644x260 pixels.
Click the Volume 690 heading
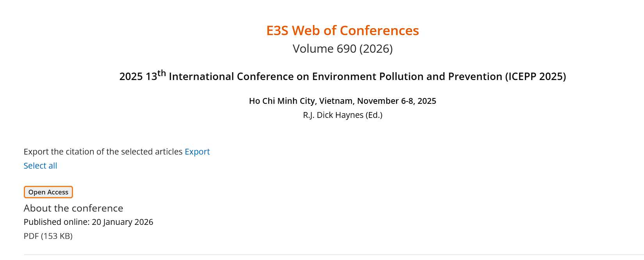pos(325,49)
